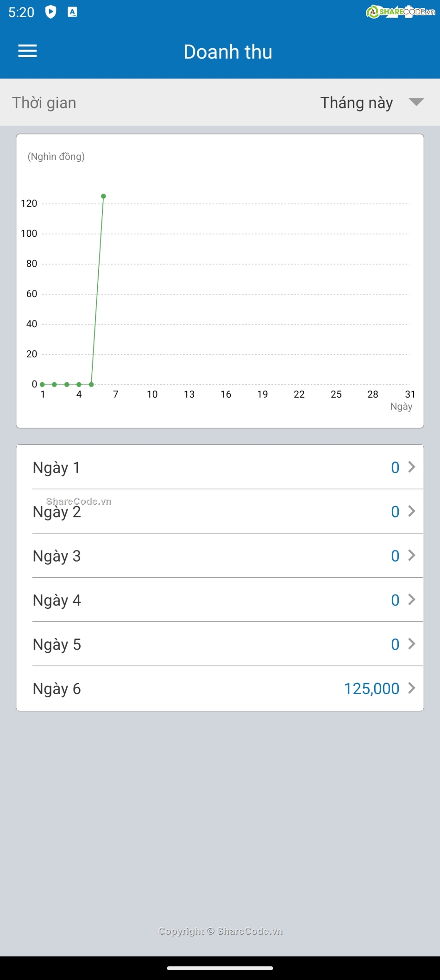Tap the ShareCode.vn logo
The height and width of the screenshot is (980, 440).
tap(400, 12)
